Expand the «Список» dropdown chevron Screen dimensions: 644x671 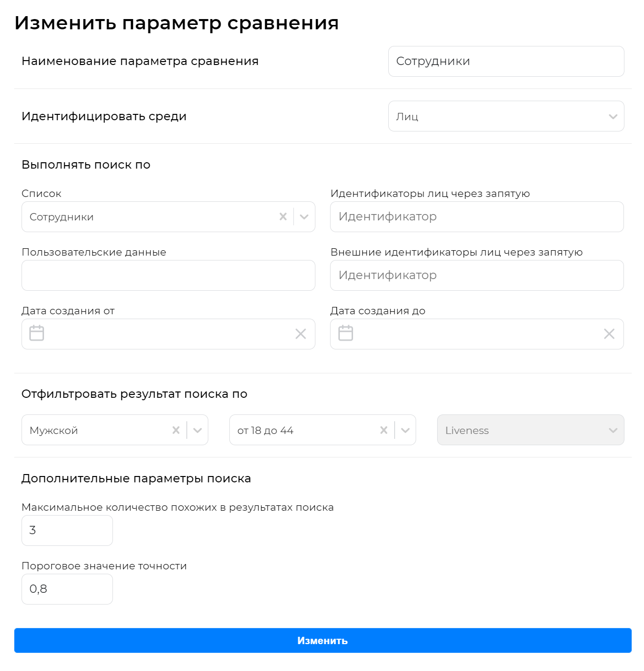(x=304, y=216)
